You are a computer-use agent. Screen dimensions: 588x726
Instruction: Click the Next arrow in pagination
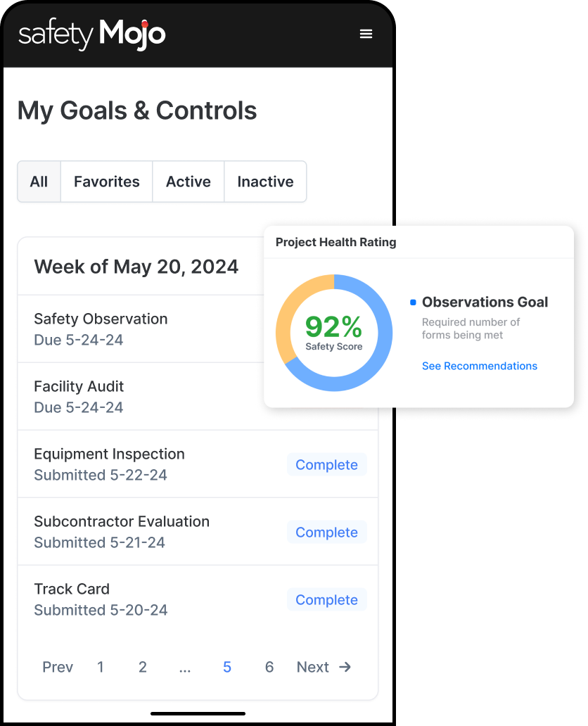(x=345, y=667)
